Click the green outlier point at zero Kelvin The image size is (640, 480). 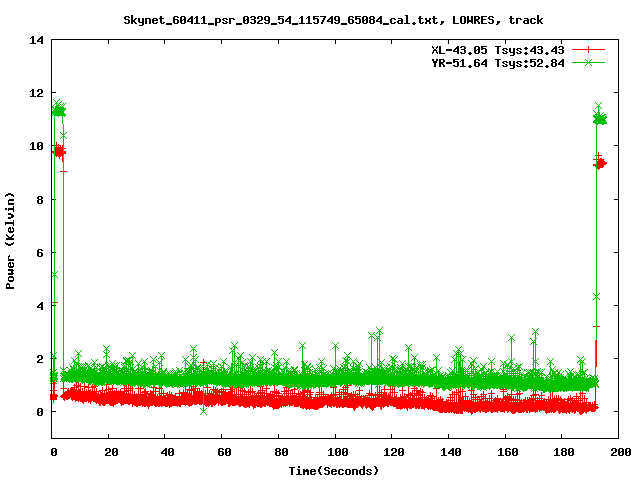pyautogui.click(x=203, y=411)
